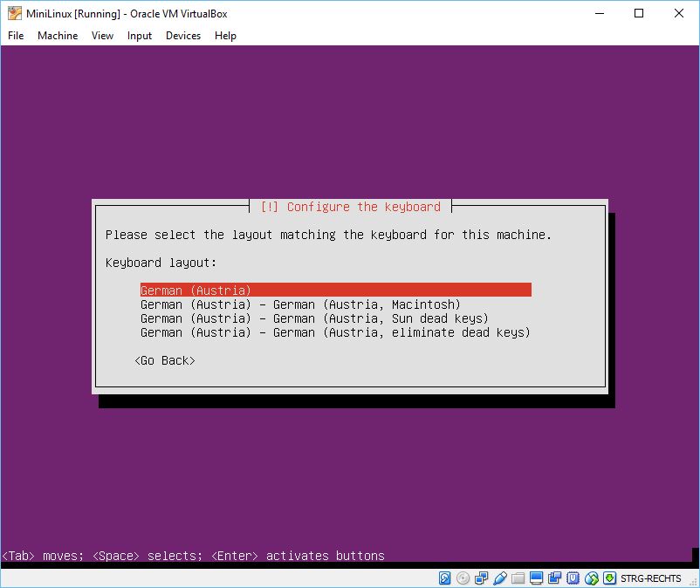Screen dimensions: 700x588
Task: Close the MiniLinux VirtualBox window
Action: tap(678, 13)
